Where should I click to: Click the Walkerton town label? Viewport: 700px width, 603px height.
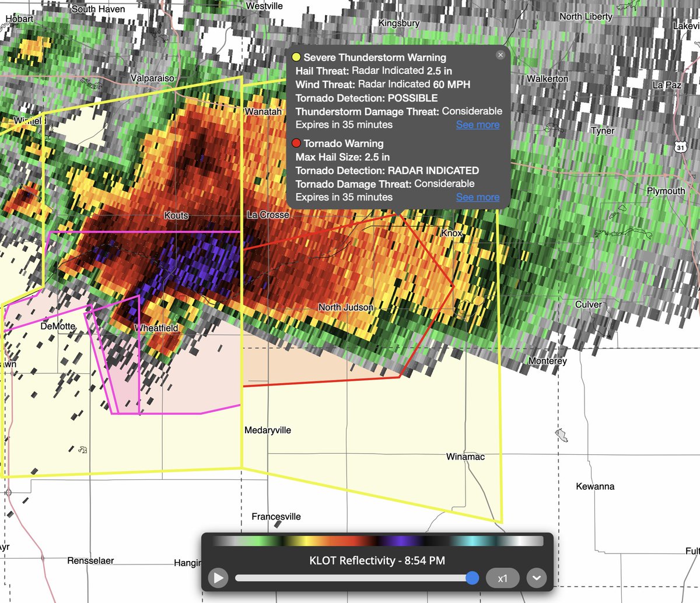click(x=547, y=79)
